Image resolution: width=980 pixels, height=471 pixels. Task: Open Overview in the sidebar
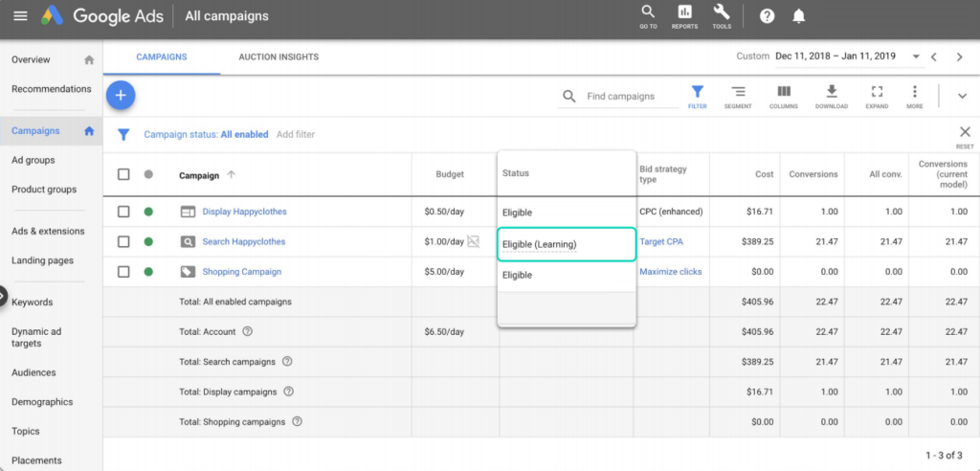tap(31, 60)
